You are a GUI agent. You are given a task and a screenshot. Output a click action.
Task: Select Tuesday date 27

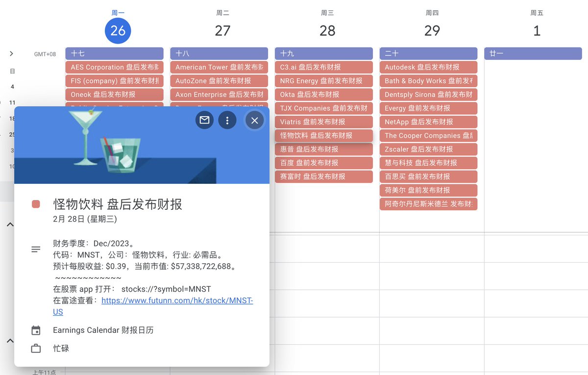click(222, 30)
